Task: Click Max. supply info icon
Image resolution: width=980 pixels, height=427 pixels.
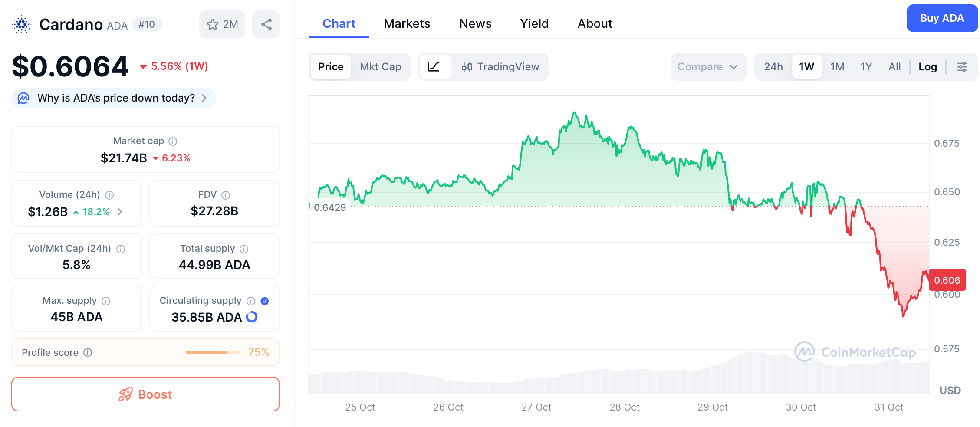Action: (106, 301)
